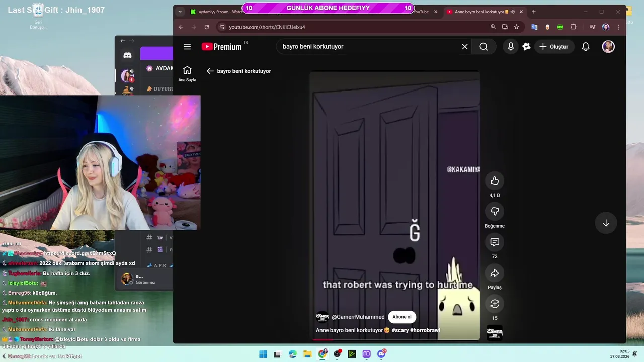Viewport: 644px width, 362px height.
Task: Click Chrome's forward navigation arrow
Action: [195, 27]
